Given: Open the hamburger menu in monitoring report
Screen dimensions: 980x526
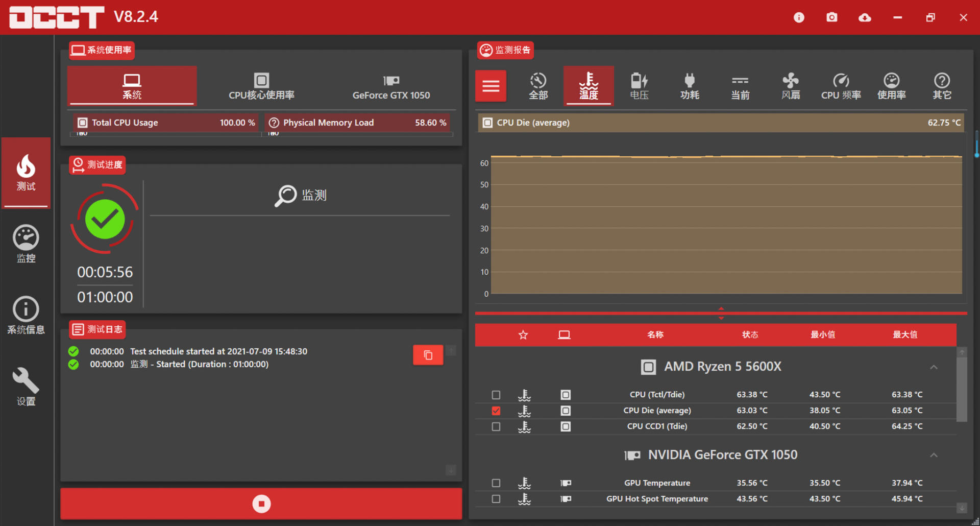Looking at the screenshot, I should 491,86.
